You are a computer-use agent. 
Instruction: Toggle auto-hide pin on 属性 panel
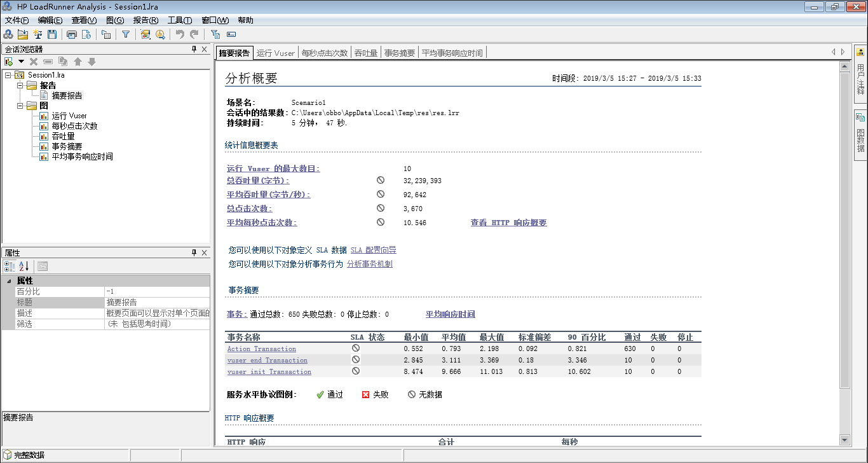click(194, 253)
